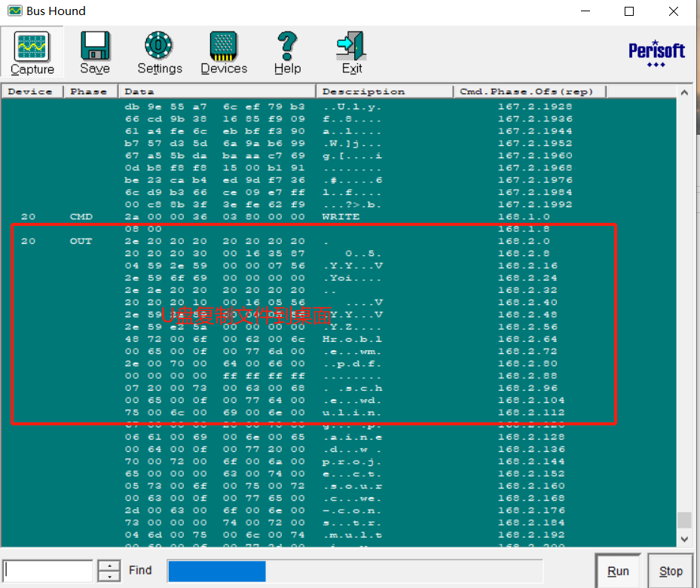Click description p.r.o.j.
The image size is (700, 588).
pos(352,462)
